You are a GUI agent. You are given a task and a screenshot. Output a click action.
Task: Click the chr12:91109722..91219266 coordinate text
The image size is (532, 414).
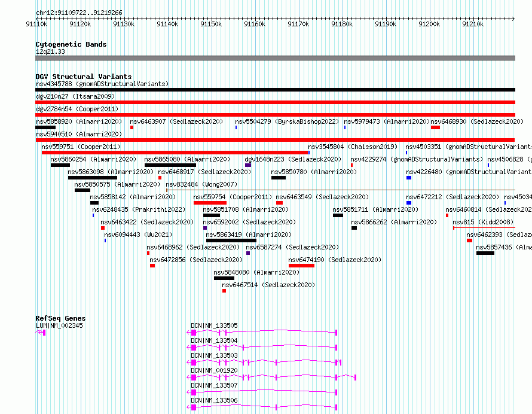tap(79, 13)
